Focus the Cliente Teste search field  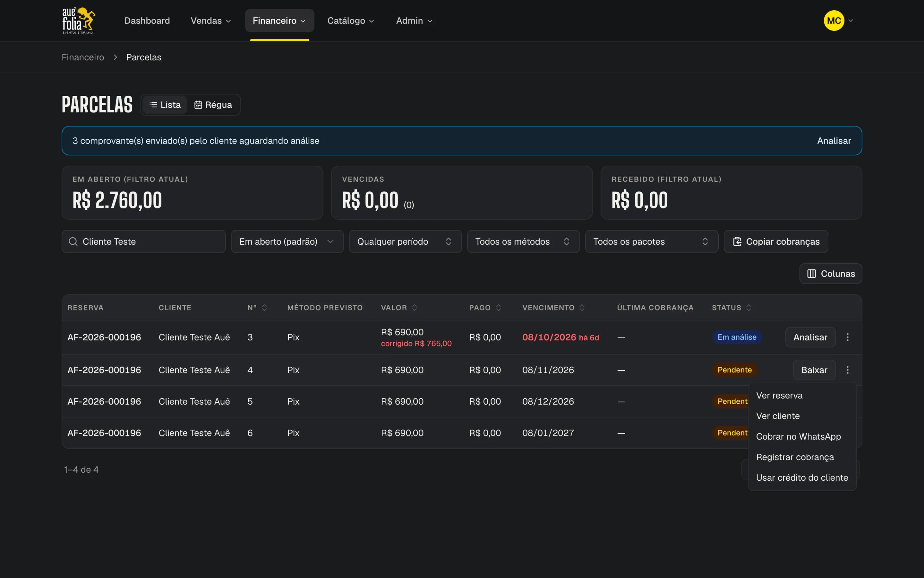pos(143,241)
